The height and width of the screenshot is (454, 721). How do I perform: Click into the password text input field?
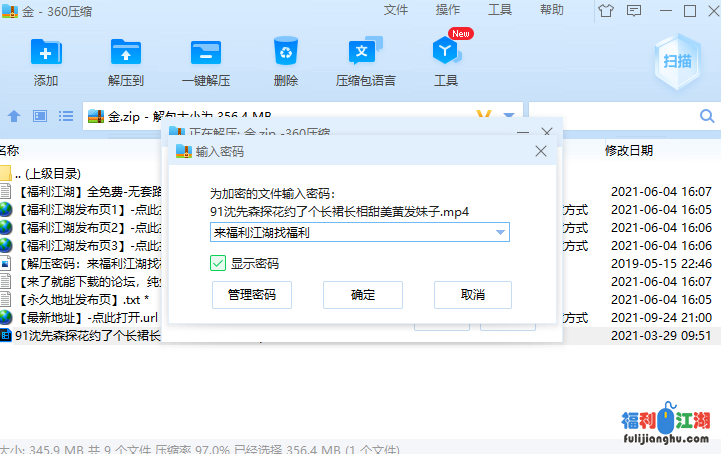pos(350,232)
